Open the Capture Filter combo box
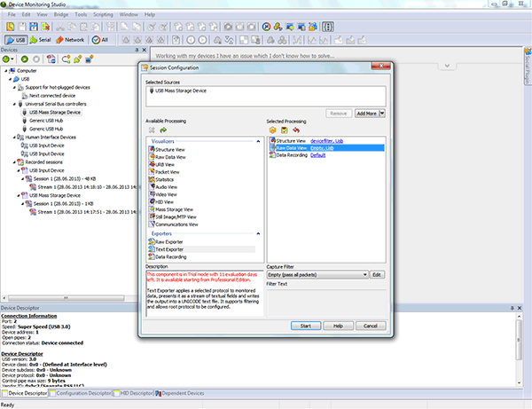 317,275
